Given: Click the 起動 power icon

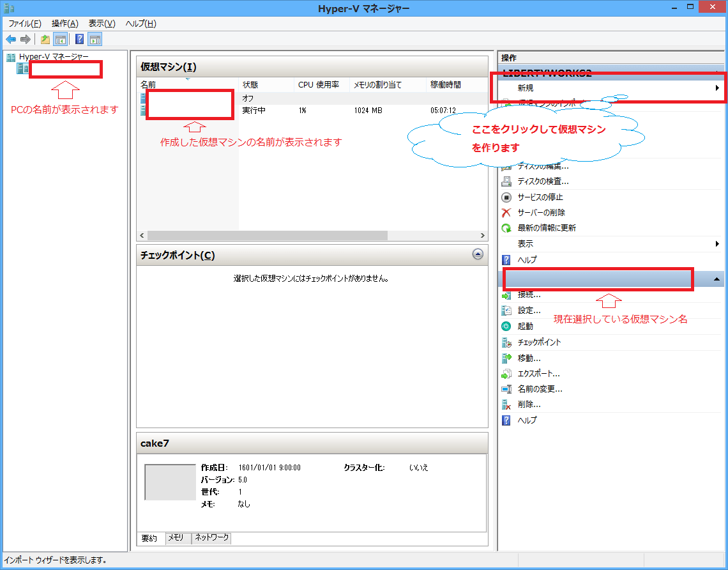Looking at the screenshot, I should pyautogui.click(x=506, y=327).
